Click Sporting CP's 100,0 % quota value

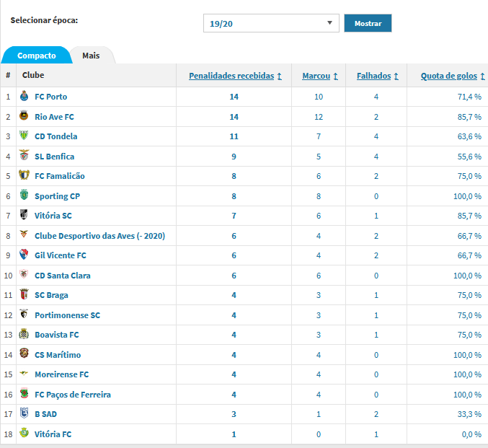[x=468, y=196]
